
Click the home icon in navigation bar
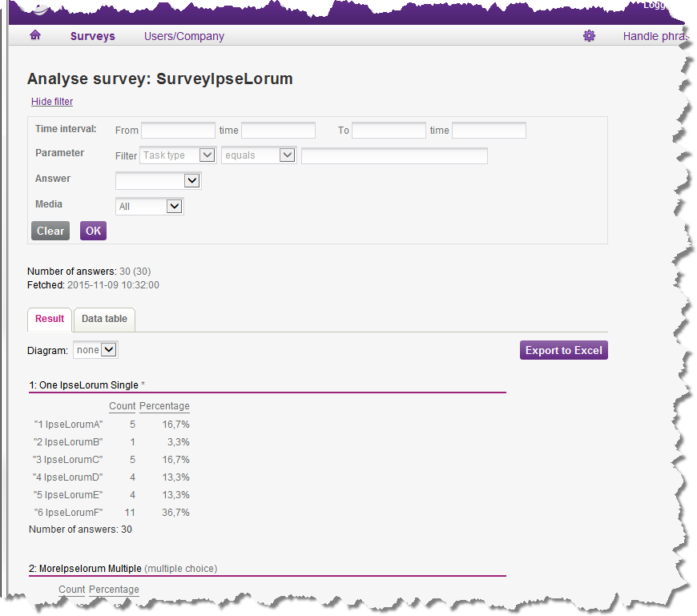coord(35,36)
